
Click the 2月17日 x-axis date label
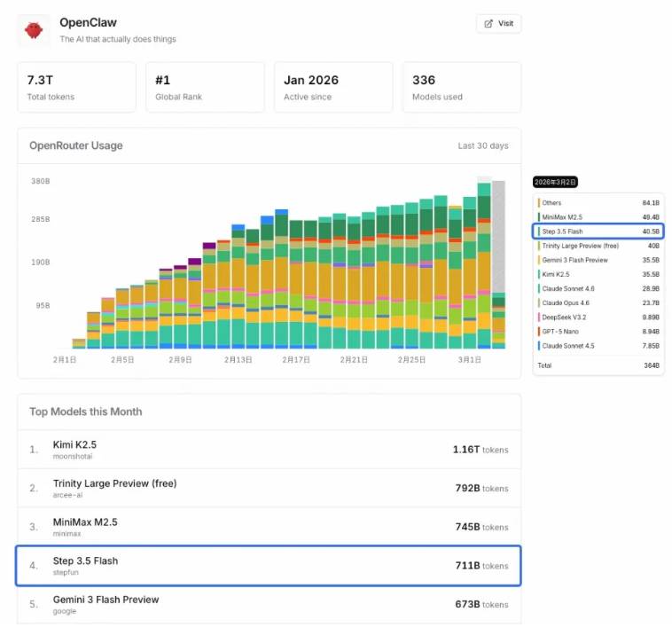coord(296,360)
